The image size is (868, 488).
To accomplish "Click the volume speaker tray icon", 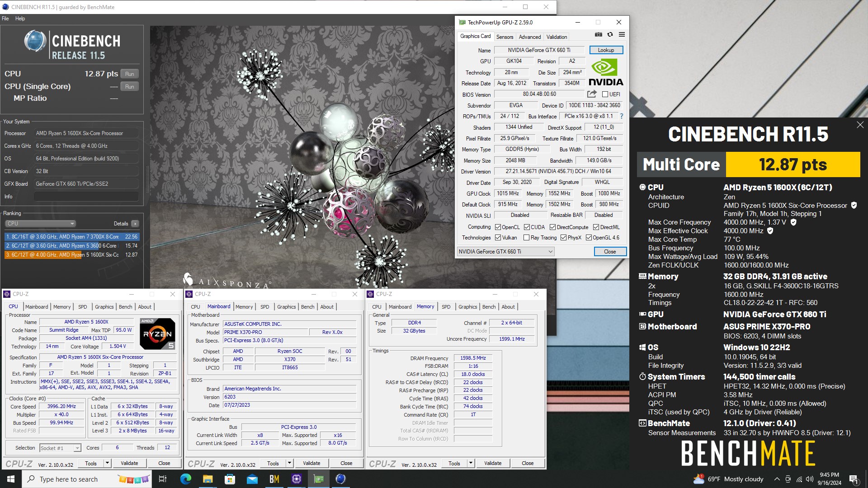I will 810,479.
